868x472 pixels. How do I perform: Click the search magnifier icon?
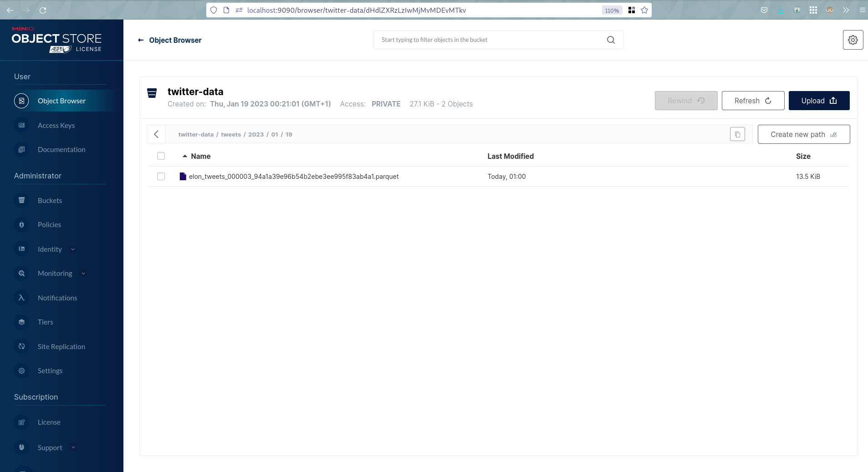click(611, 40)
